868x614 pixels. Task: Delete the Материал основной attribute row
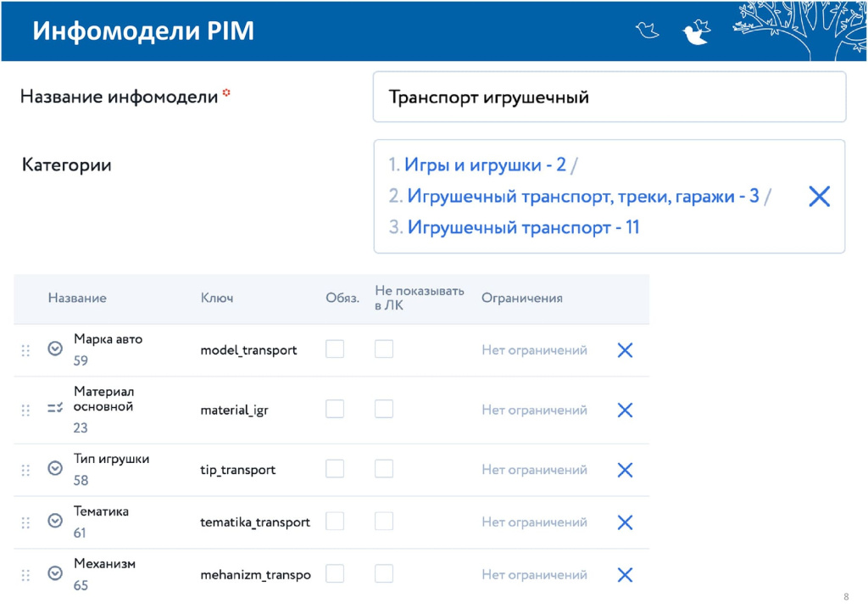pos(625,410)
